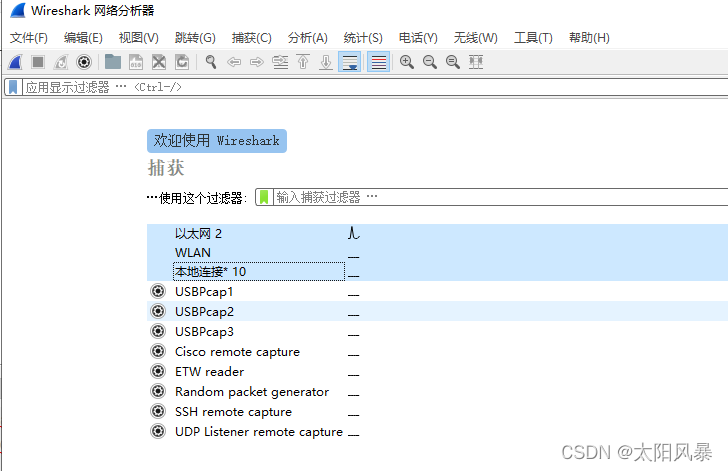The height and width of the screenshot is (471, 728).
Task: Open the 无线(W) menu
Action: 475,38
